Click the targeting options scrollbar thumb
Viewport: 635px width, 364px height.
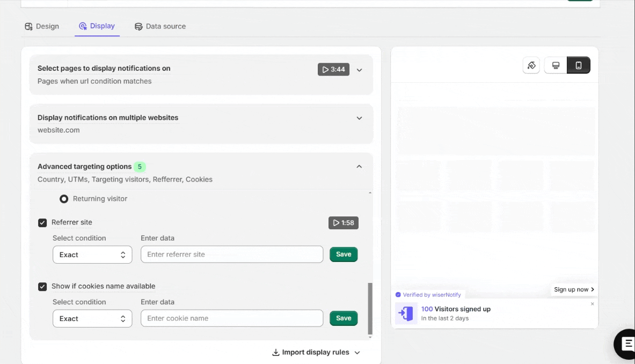pyautogui.click(x=370, y=309)
